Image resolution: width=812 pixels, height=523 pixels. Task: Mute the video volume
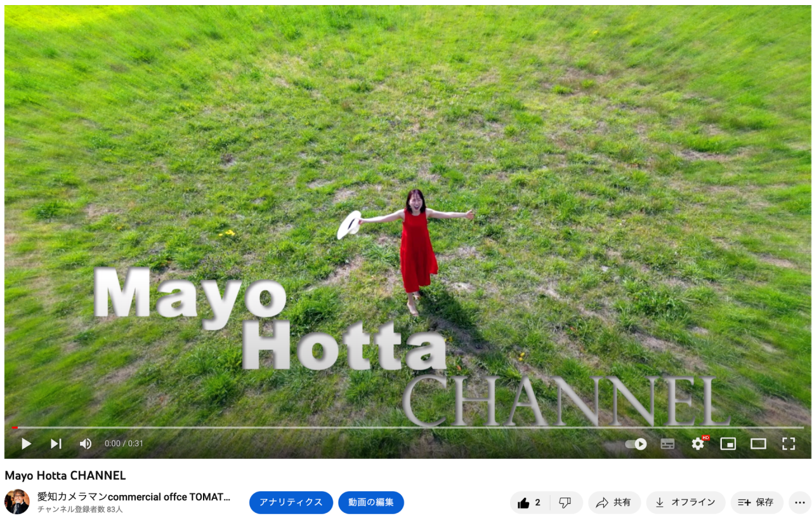click(x=86, y=444)
